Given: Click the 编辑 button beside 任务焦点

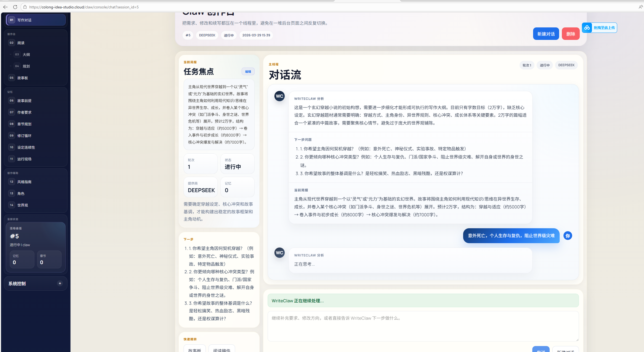Looking at the screenshot, I should (x=248, y=72).
